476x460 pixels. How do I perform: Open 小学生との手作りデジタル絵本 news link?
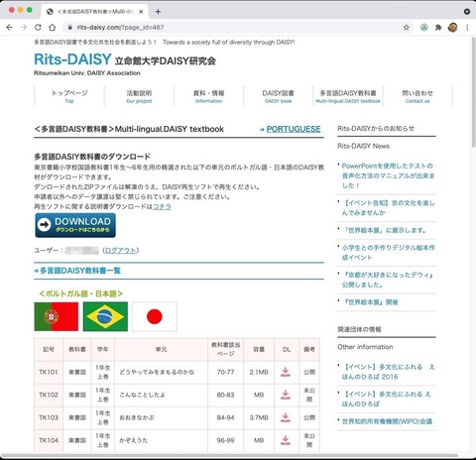(388, 253)
